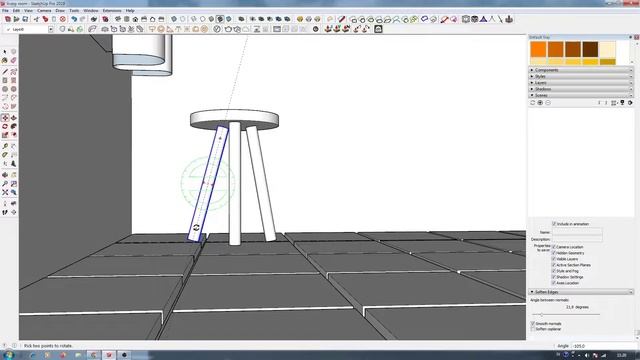Select the Move tool
Screen dimensions: 640x360
(5, 118)
